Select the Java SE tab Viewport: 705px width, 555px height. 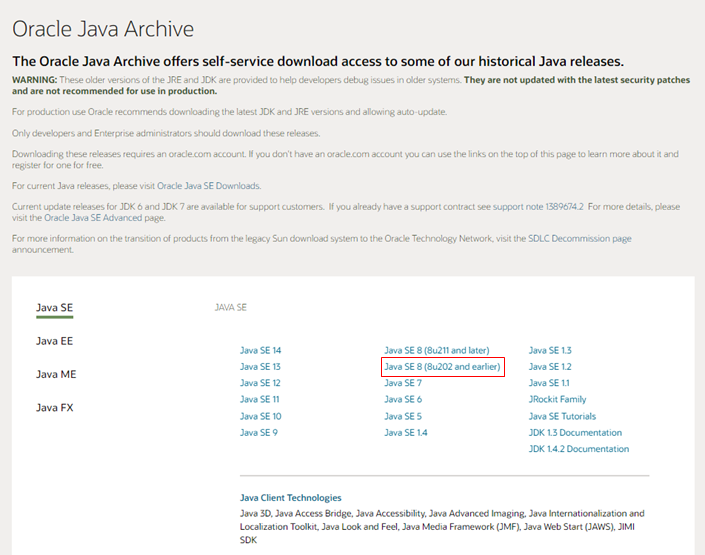pyautogui.click(x=54, y=308)
